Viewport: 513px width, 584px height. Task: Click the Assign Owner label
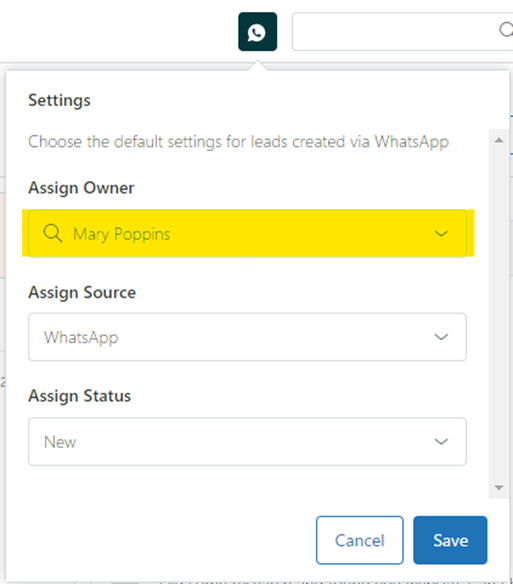[x=81, y=188]
